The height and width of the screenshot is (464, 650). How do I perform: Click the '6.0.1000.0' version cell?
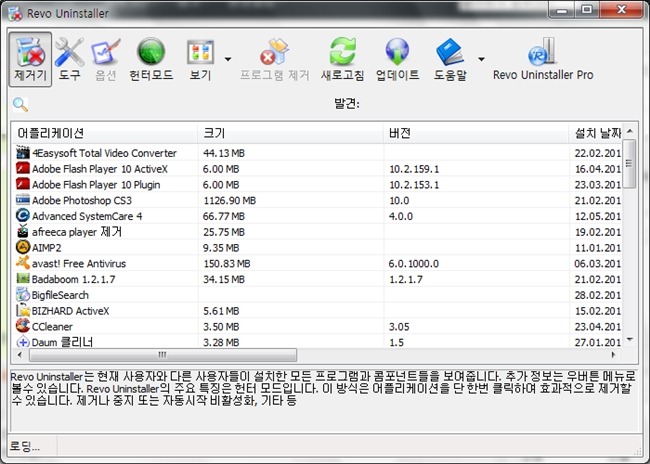414,263
